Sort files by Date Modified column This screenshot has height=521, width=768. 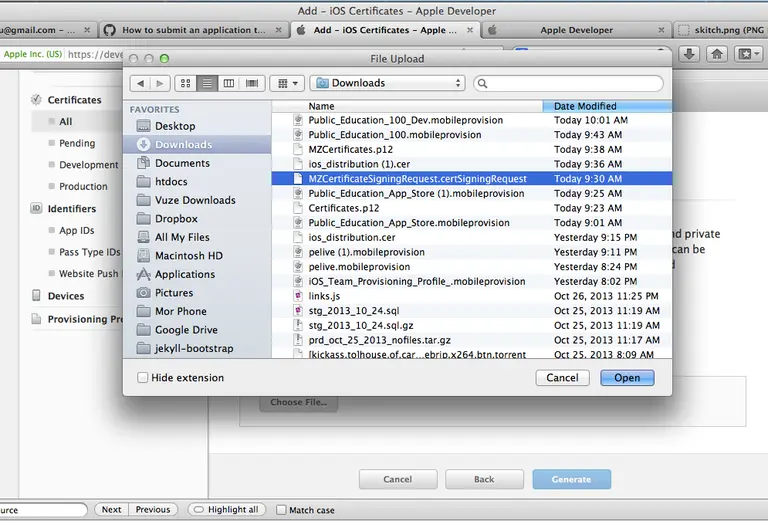[x=607, y=106]
